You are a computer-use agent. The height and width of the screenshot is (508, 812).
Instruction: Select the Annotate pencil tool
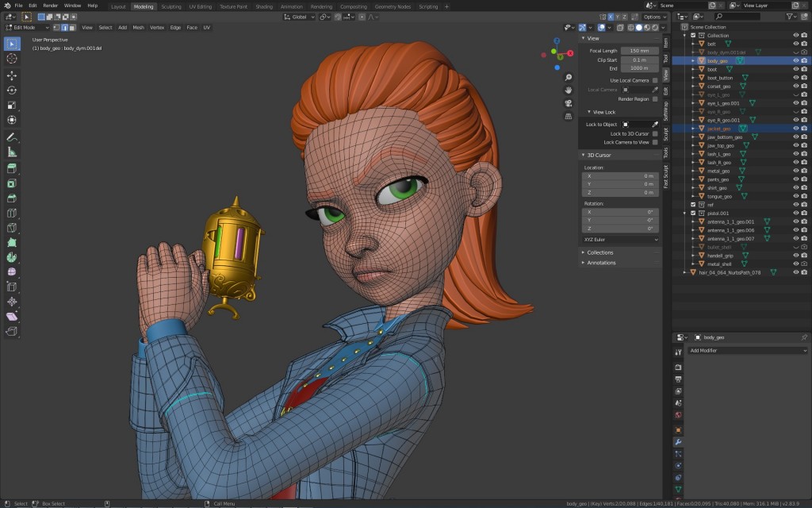[x=12, y=137]
